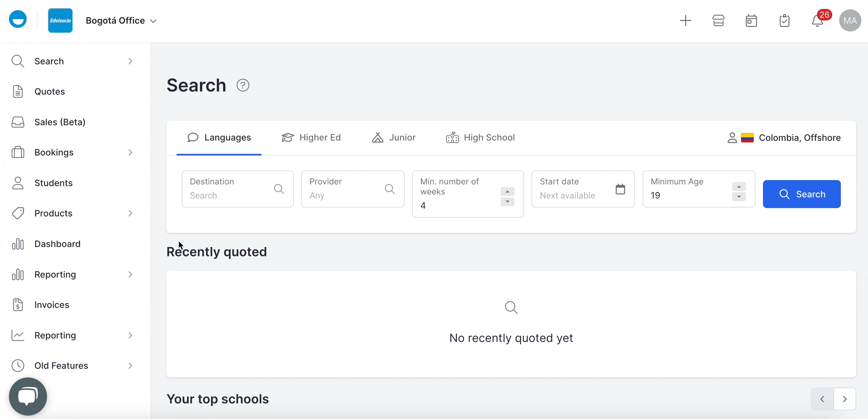Click the notifications bell with 26 alerts

pyautogui.click(x=817, y=20)
